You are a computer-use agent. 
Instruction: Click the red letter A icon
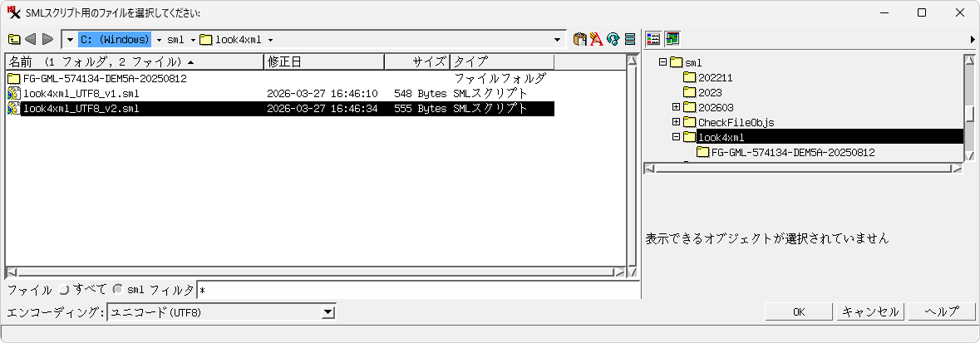(596, 39)
